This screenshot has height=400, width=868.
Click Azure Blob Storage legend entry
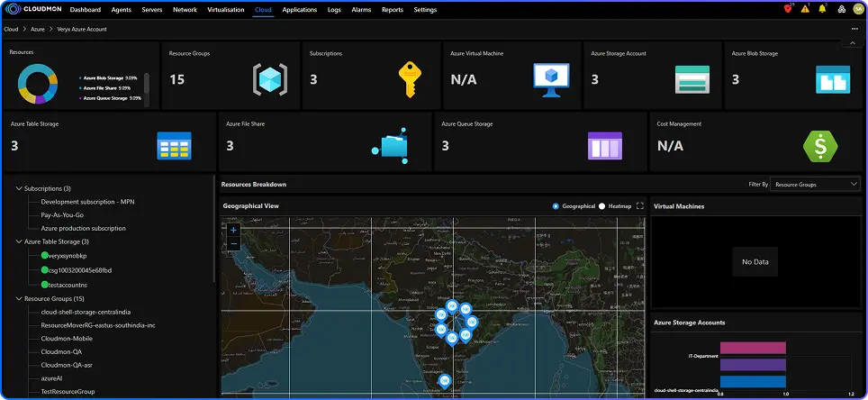coord(107,78)
